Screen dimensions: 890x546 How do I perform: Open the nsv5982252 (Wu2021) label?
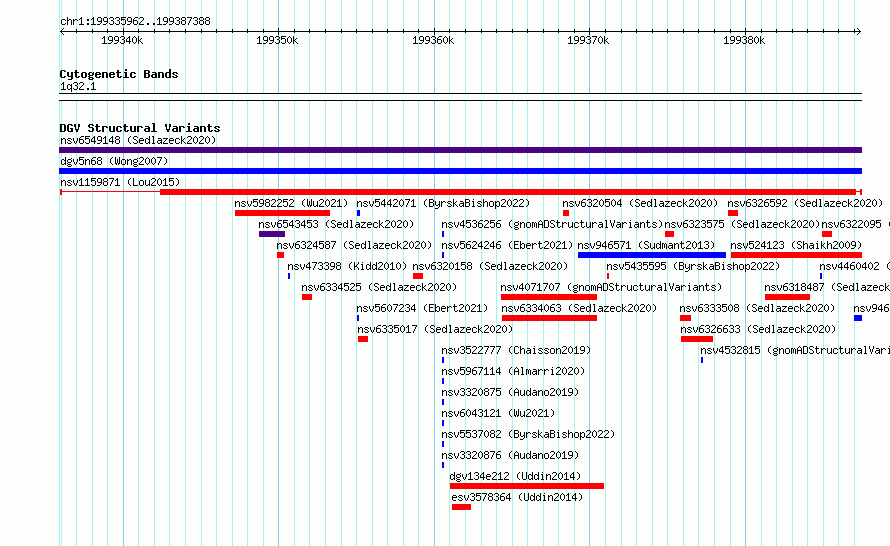tap(291, 203)
